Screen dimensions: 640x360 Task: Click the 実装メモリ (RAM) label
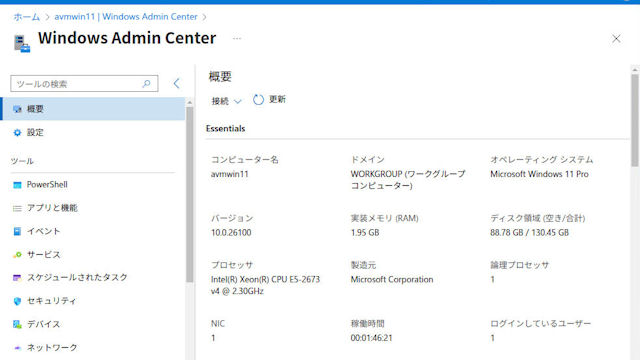point(384,218)
